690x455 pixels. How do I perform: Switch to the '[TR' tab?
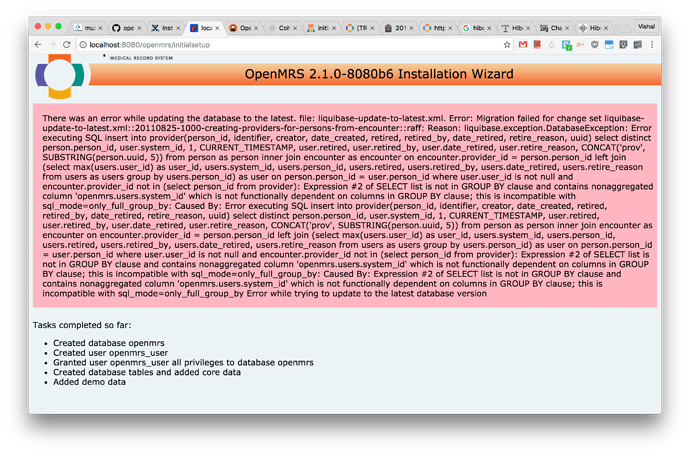click(x=359, y=28)
